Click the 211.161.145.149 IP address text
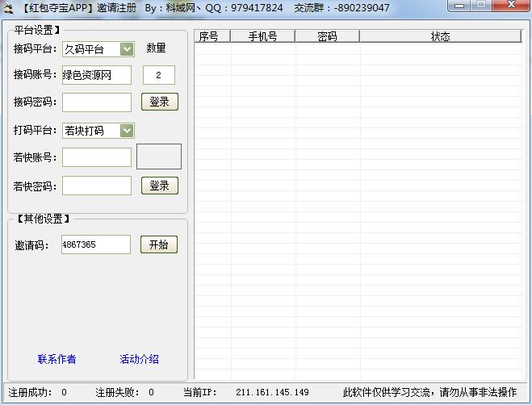This screenshot has height=405, width=532. (x=272, y=392)
